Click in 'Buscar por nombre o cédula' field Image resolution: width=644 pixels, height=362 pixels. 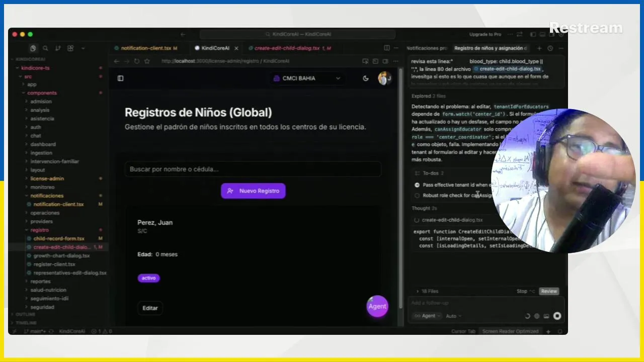(x=253, y=169)
